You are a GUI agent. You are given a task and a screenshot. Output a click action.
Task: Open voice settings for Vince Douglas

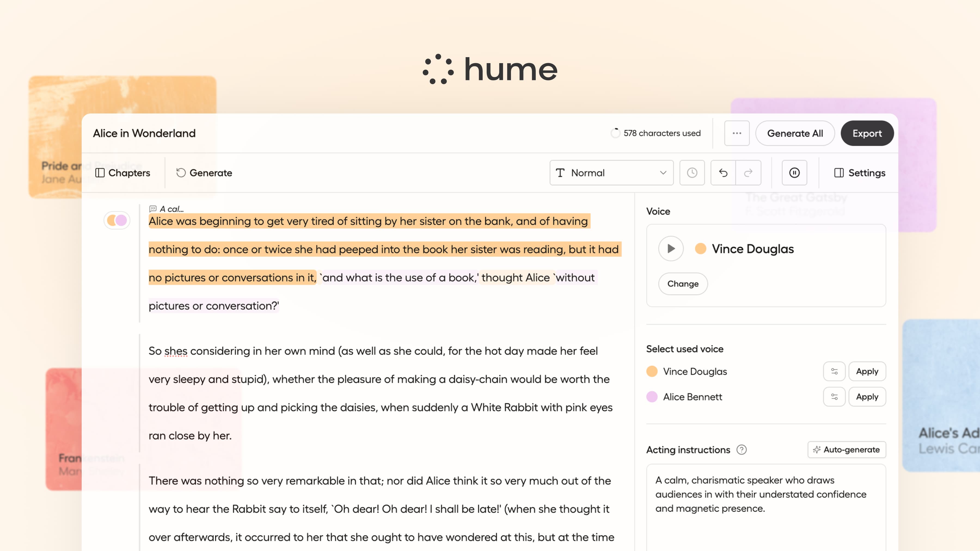tap(834, 371)
